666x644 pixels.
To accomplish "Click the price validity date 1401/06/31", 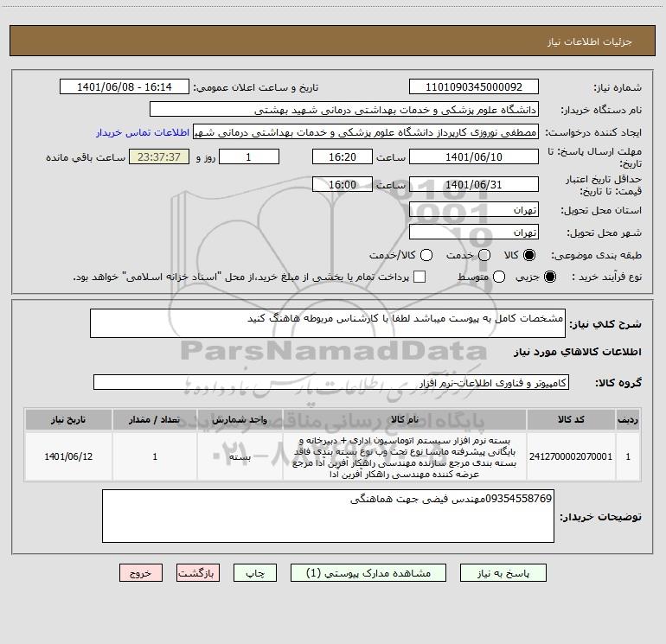I will pyautogui.click(x=474, y=184).
